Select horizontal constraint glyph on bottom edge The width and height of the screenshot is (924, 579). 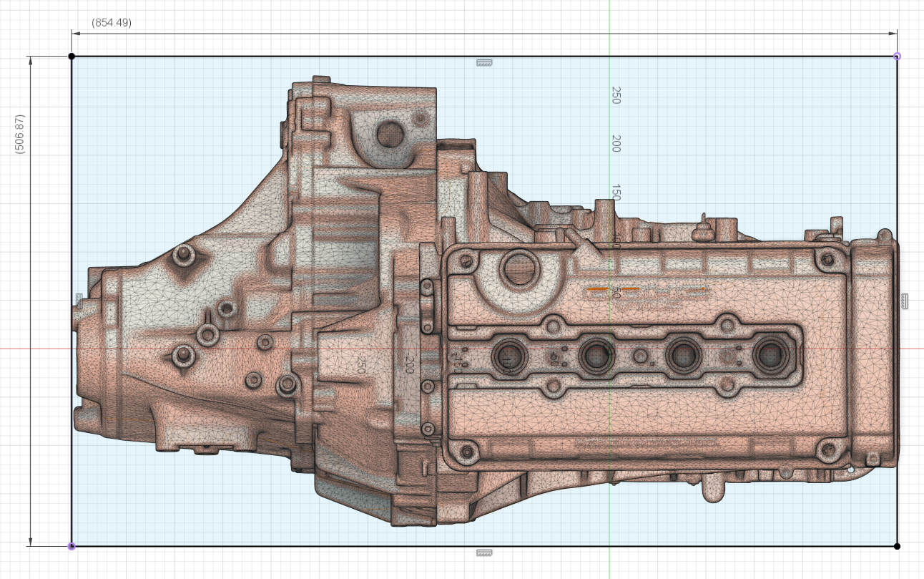(x=484, y=553)
